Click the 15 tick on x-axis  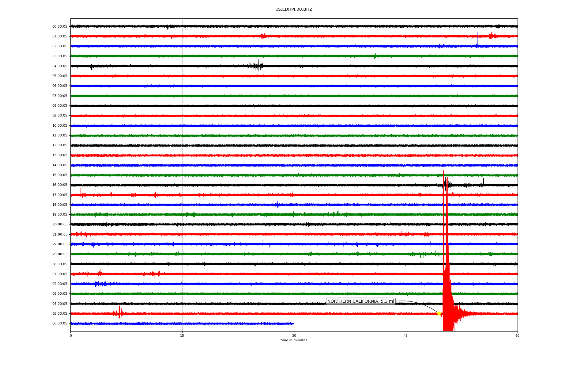pos(182,336)
